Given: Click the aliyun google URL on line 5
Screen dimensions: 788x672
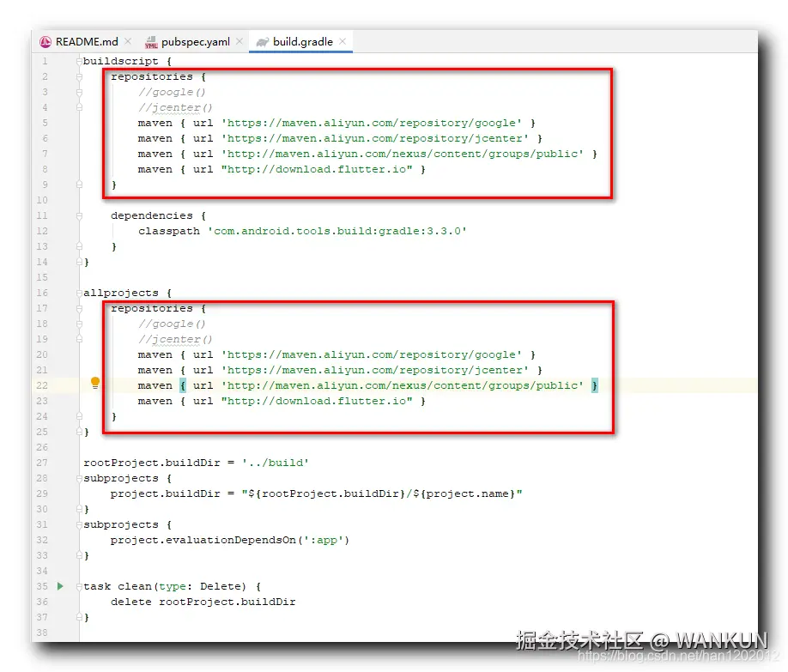Looking at the screenshot, I should pos(372,123).
